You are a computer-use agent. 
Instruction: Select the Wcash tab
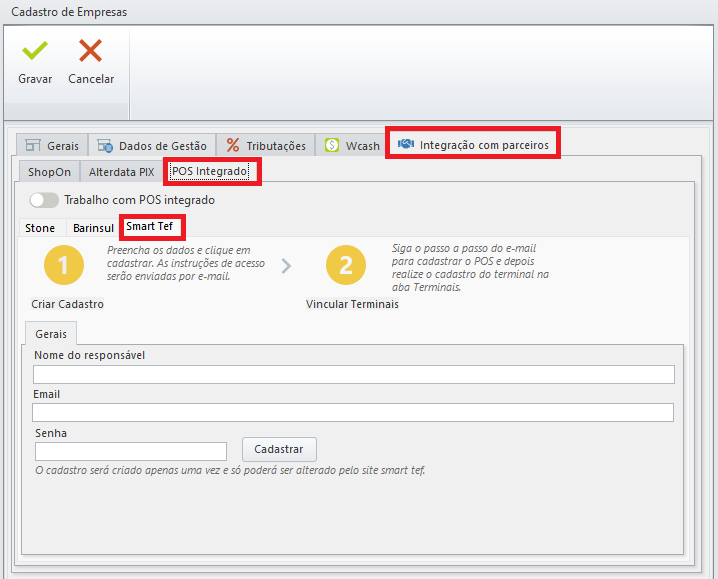(352, 146)
